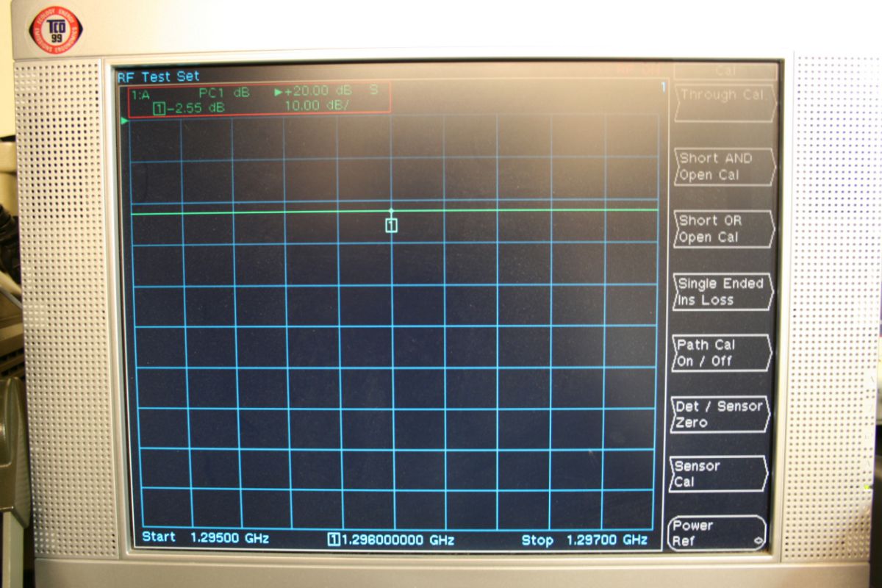This screenshot has height=588, width=882.
Task: Open the Power Ref submenu softkey
Action: point(718,534)
